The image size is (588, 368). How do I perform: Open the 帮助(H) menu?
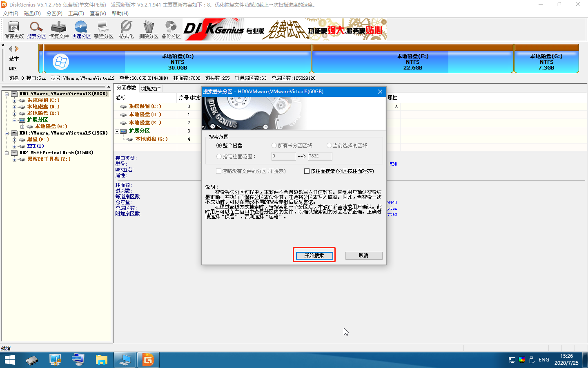point(120,13)
